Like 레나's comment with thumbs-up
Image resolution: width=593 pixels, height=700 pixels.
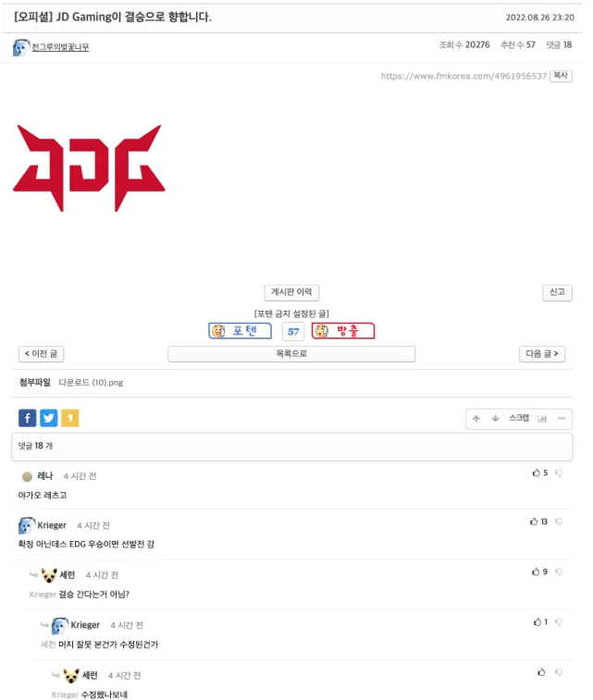[x=537, y=473]
